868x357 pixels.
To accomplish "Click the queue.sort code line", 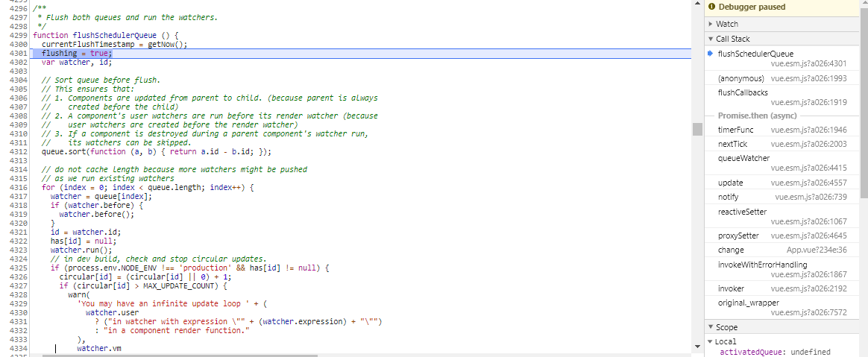I will [157, 151].
